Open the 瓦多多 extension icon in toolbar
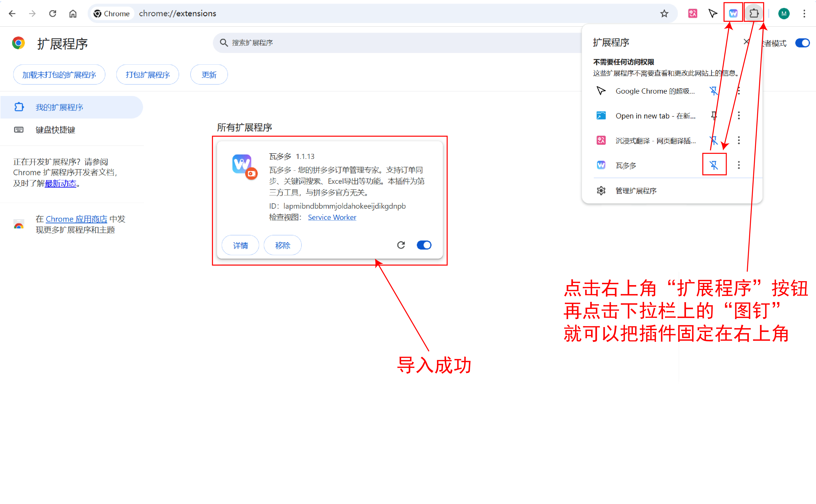Image resolution: width=816 pixels, height=504 pixels. pyautogui.click(x=733, y=13)
